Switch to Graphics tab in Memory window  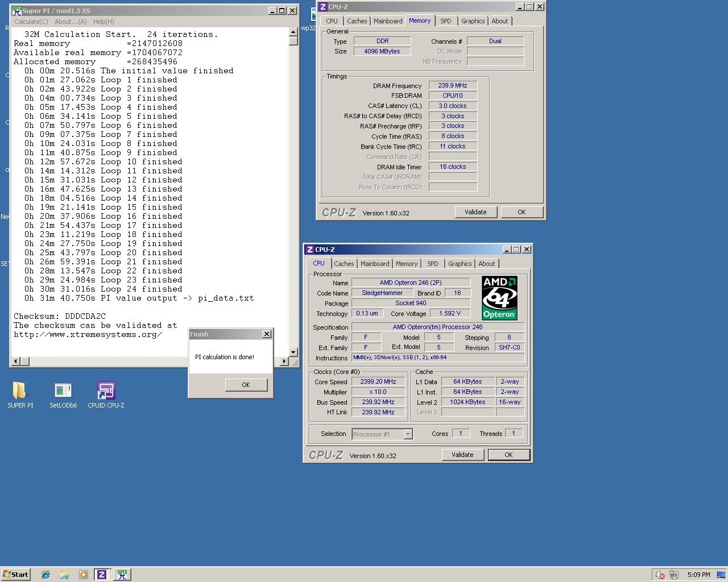point(473,21)
